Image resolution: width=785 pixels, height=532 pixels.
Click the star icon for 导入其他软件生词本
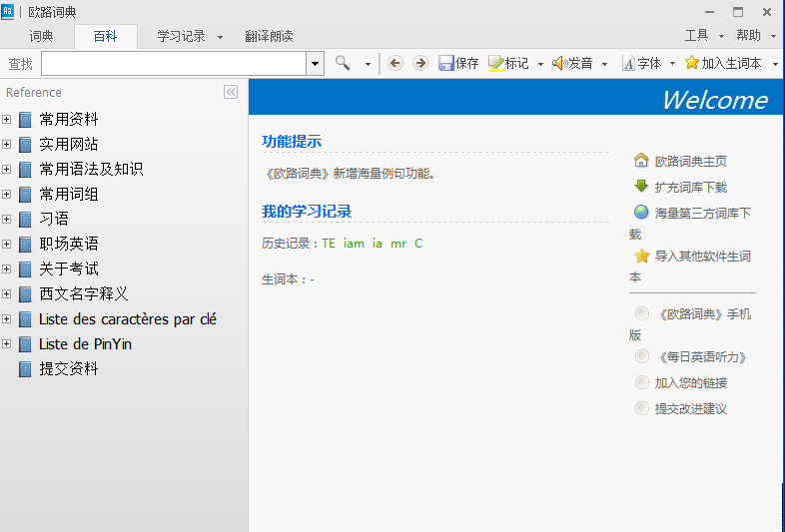tap(641, 256)
